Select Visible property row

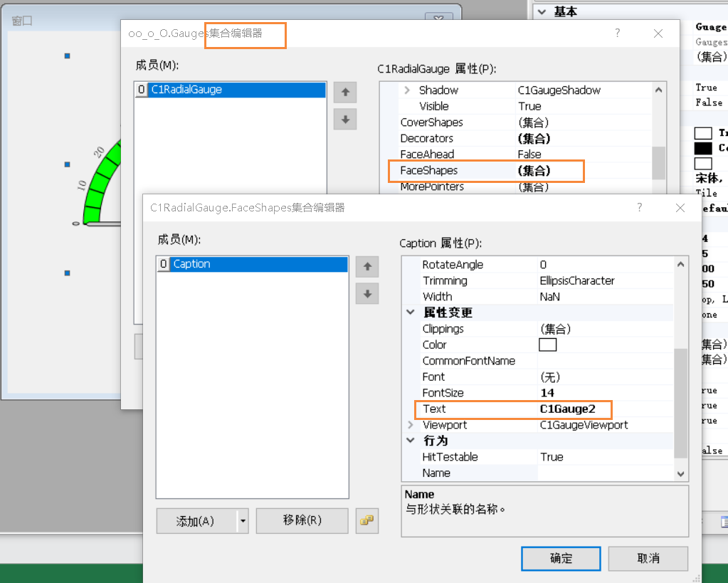pos(524,106)
